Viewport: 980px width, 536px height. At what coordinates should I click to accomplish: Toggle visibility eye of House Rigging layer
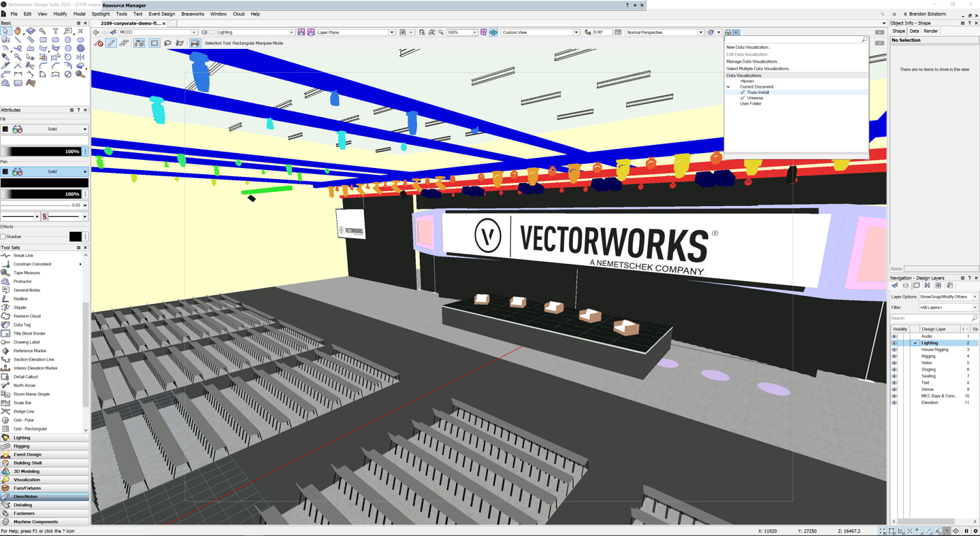click(x=894, y=350)
